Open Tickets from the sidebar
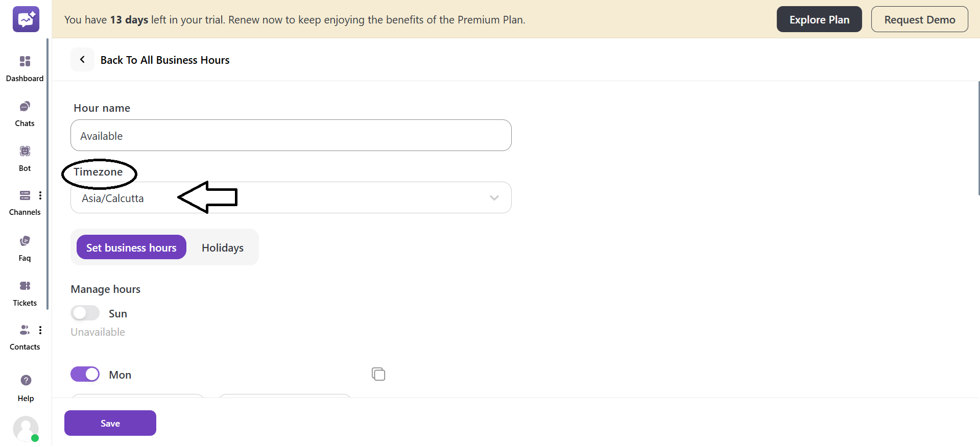This screenshot has width=980, height=447. pyautogui.click(x=25, y=286)
